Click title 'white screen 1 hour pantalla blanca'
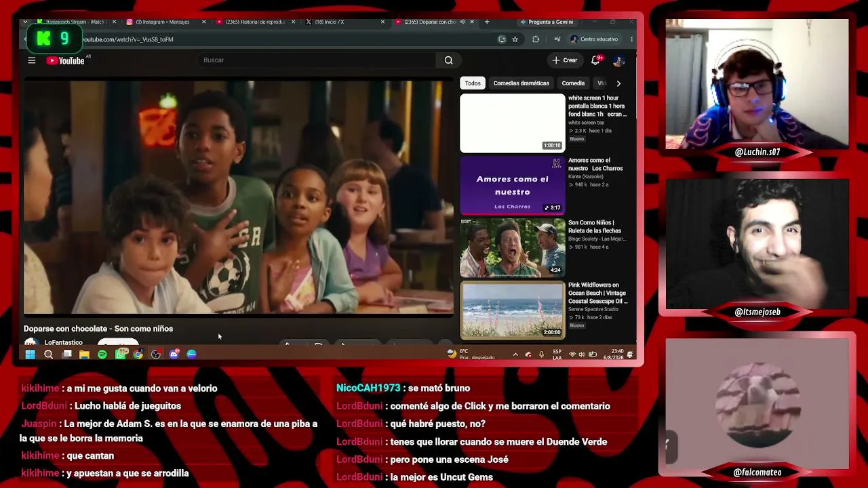Viewport: 868px width, 488px height. 597,106
